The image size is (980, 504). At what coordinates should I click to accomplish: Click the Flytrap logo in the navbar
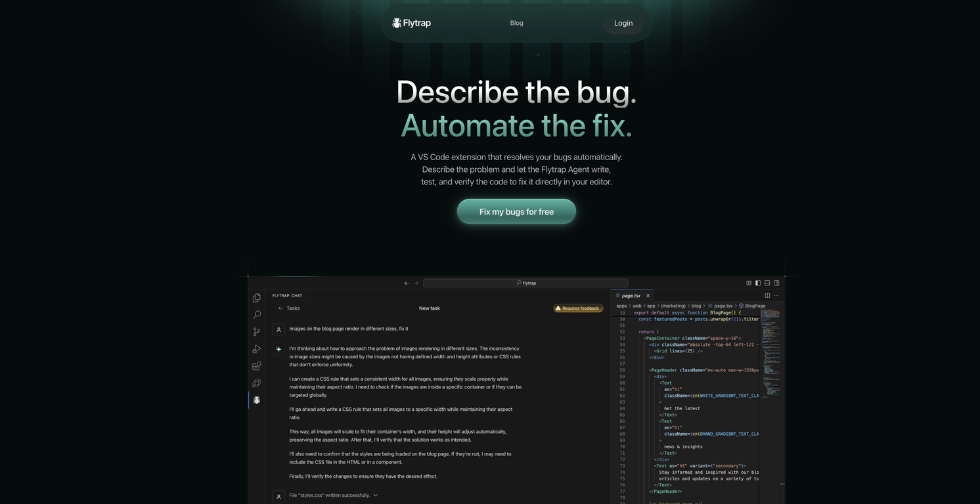tap(411, 23)
